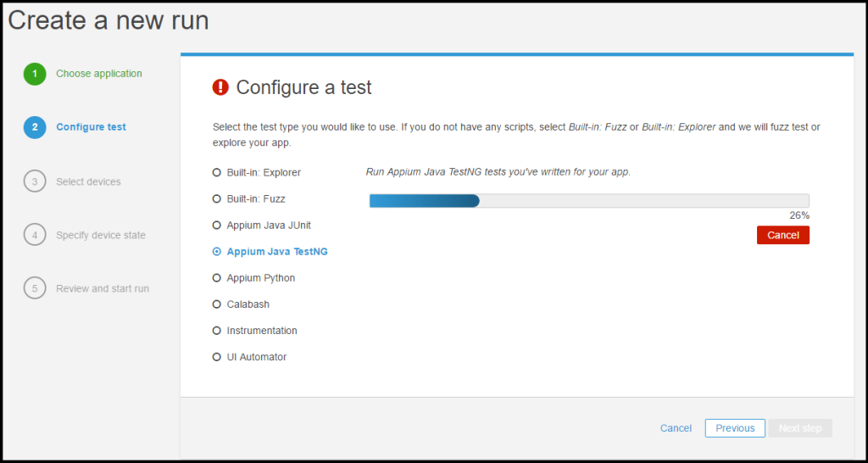The image size is (868, 463).
Task: Select the Built-in: Fuzz test type
Action: (x=217, y=199)
